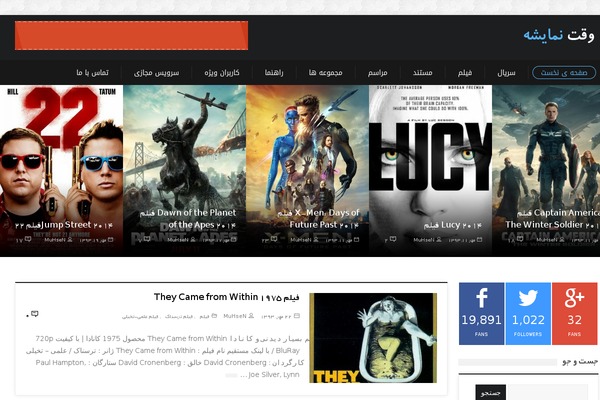600x400 pixels.
Task: Open the مراسم menu item
Action: [x=377, y=72]
